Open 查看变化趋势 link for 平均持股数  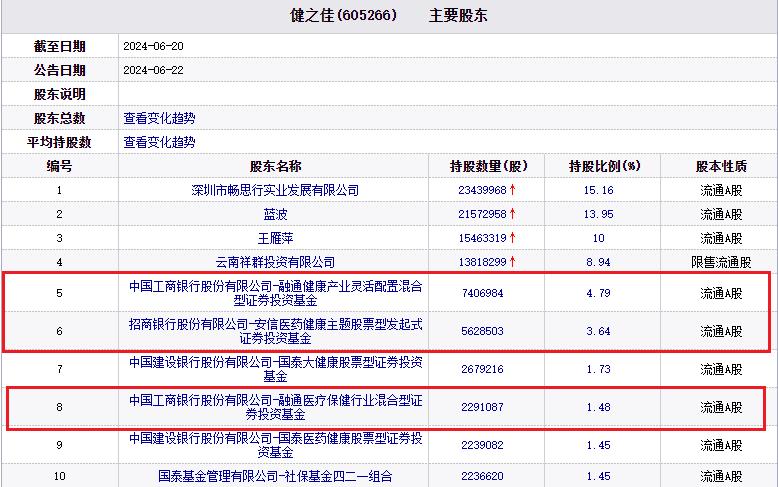point(159,142)
